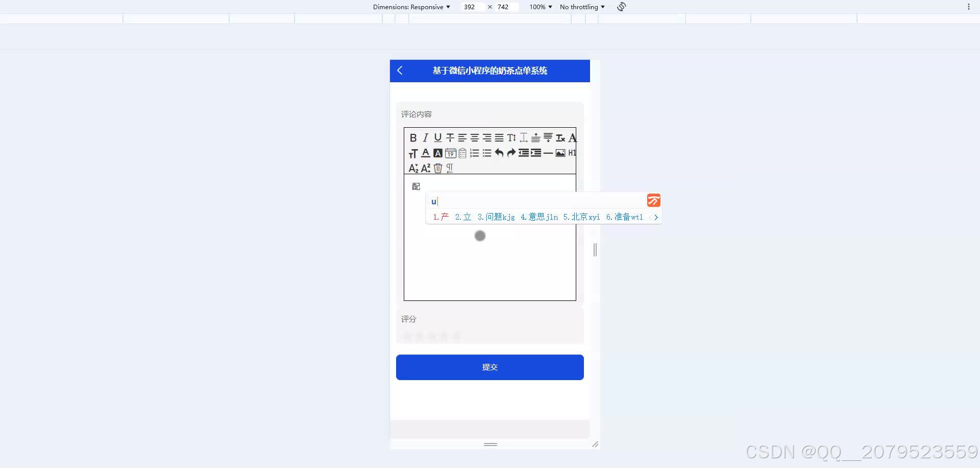
Task: Apply strikethrough formatting
Action: pyautogui.click(x=450, y=137)
